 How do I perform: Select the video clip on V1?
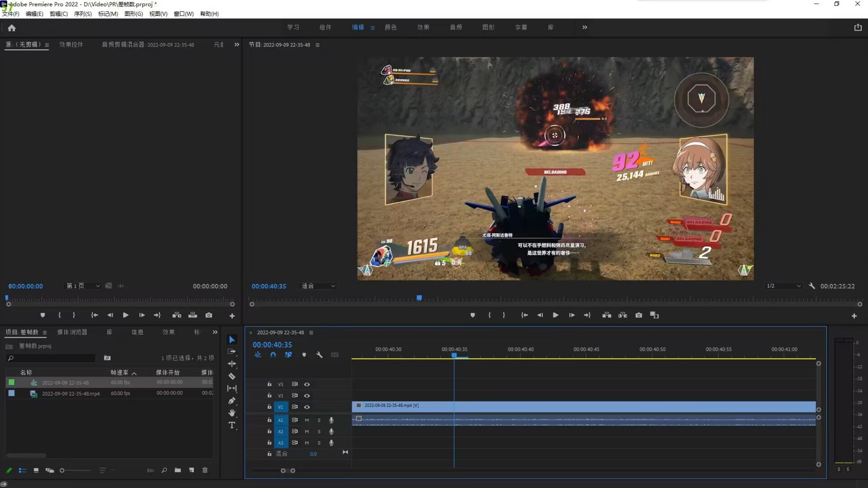(x=584, y=406)
